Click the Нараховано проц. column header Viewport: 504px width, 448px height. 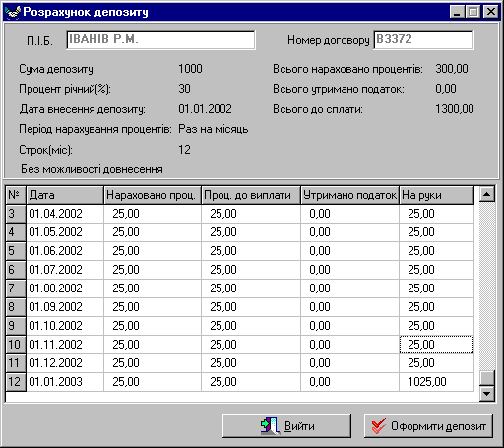coord(153,195)
